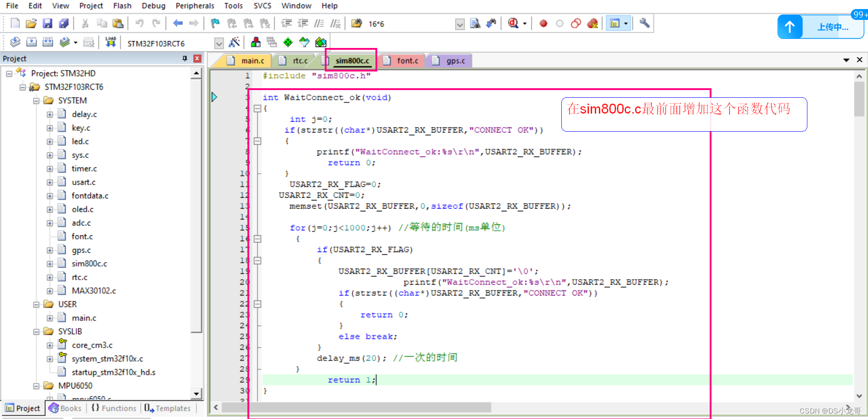Image resolution: width=868 pixels, height=419 pixels.
Task: Switch to the Templates panel tab
Action: (x=167, y=408)
